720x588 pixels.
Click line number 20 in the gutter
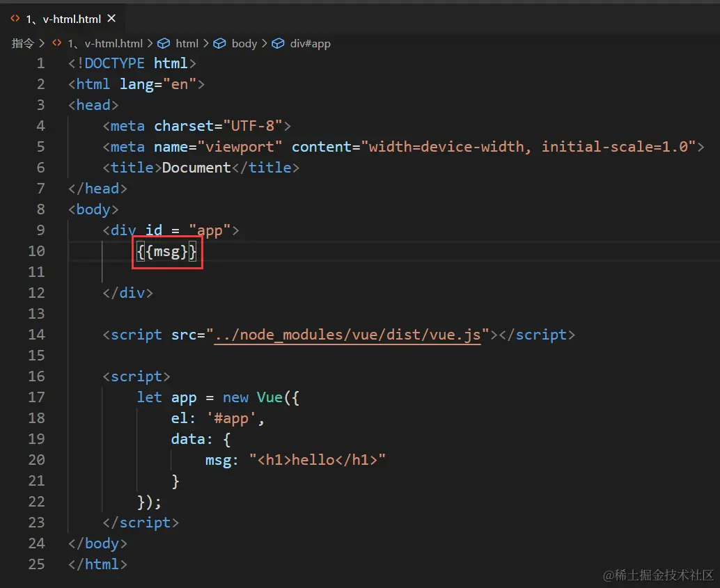(37, 460)
